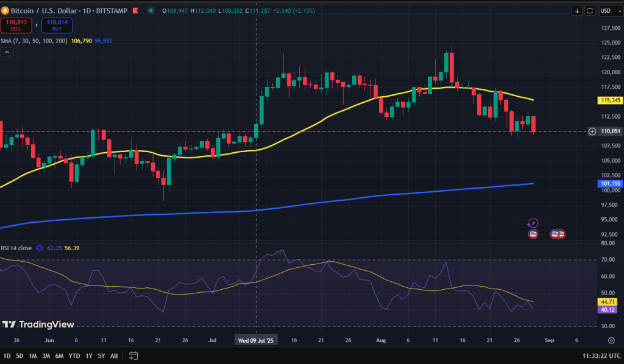Click the red SELL 110,013 button
Viewport: 624px width, 364px height.
click(16, 26)
